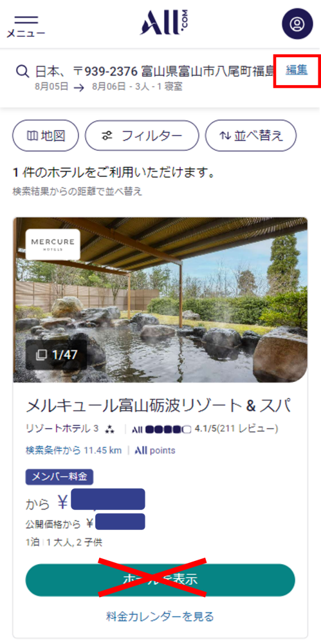Click the メンバー料金 badge
Viewport: 321px width, 644px height.
click(60, 477)
